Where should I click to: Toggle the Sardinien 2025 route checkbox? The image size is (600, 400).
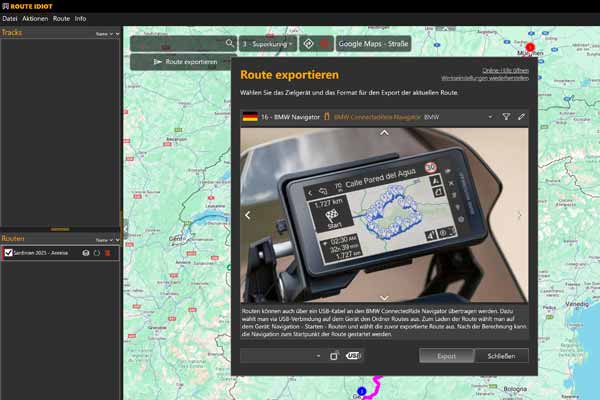pyautogui.click(x=8, y=253)
